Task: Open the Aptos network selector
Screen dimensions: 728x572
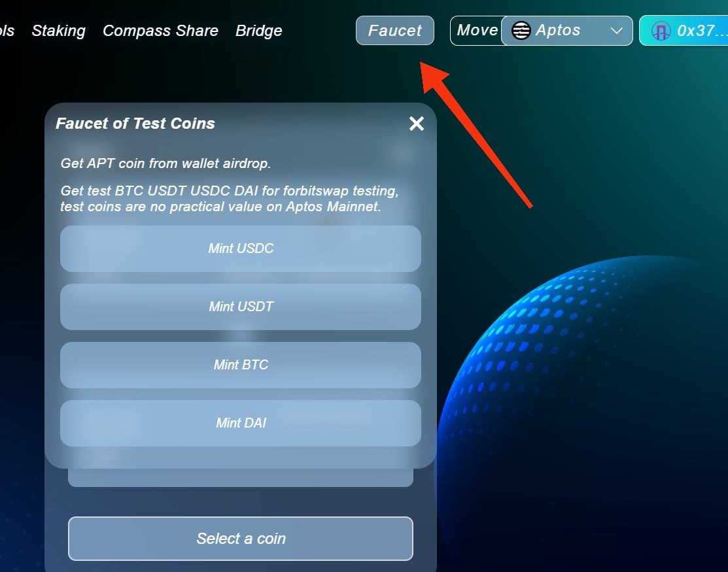Action: point(567,31)
